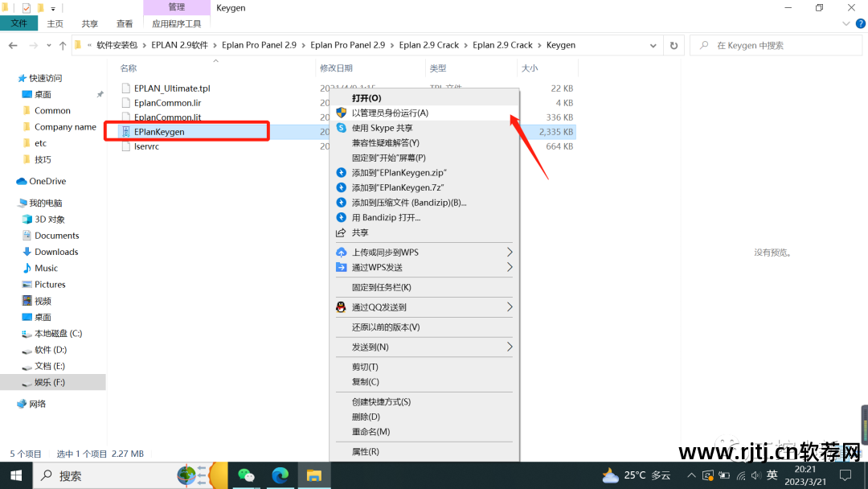The width and height of the screenshot is (868, 489).
Task: Choose 以管理员身份运行(A) in context menu
Action: [424, 113]
